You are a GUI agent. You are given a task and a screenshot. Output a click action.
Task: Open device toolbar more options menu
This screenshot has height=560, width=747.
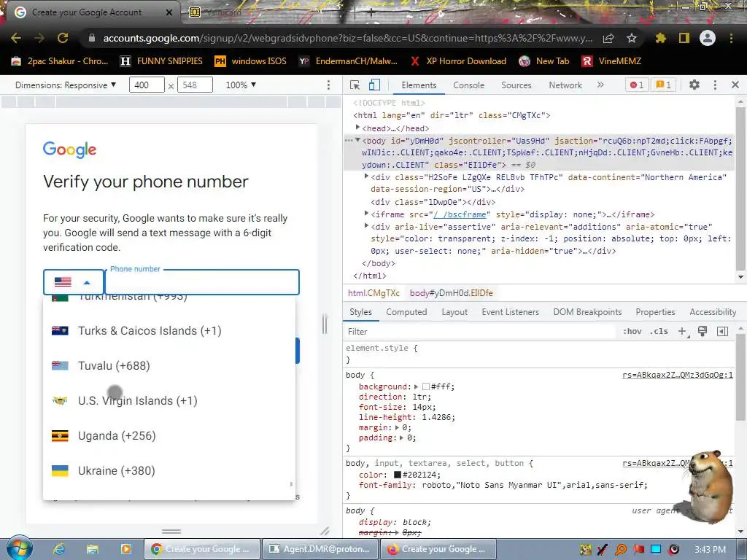click(x=328, y=85)
